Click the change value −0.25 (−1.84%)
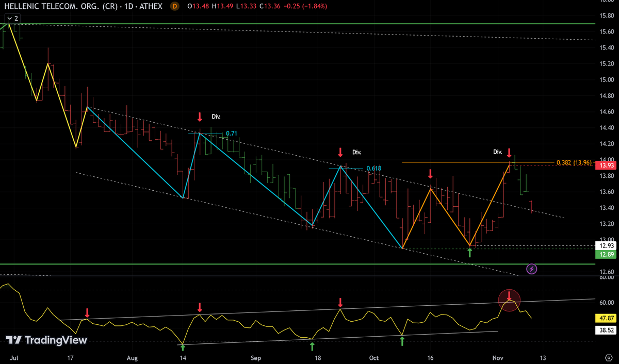This screenshot has height=364, width=619. coord(305,6)
